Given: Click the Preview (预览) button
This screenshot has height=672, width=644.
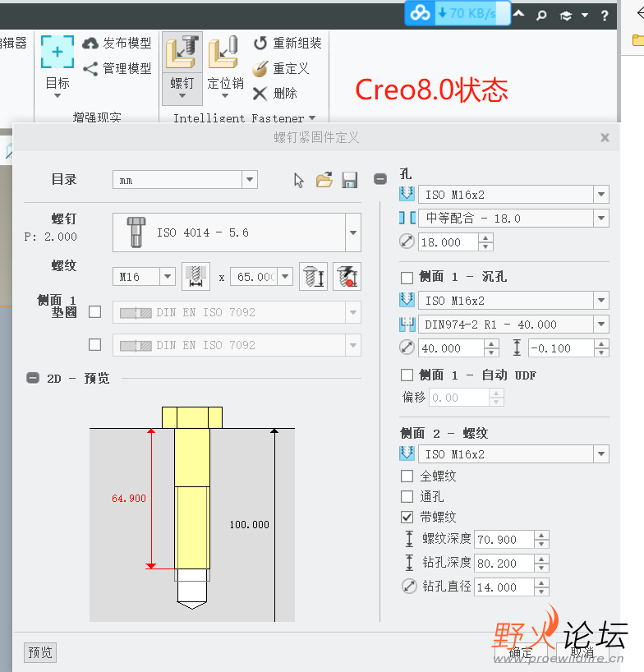Looking at the screenshot, I should pos(40,653).
